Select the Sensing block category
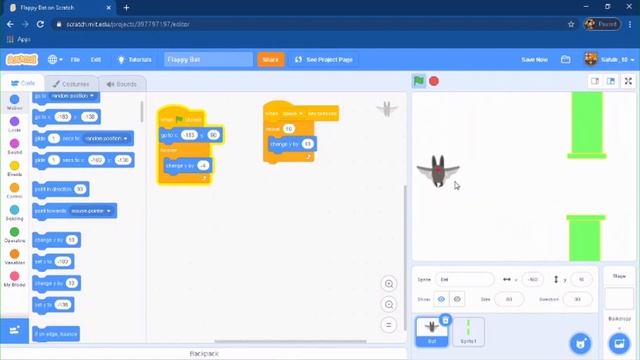The height and width of the screenshot is (360, 640). point(14,213)
